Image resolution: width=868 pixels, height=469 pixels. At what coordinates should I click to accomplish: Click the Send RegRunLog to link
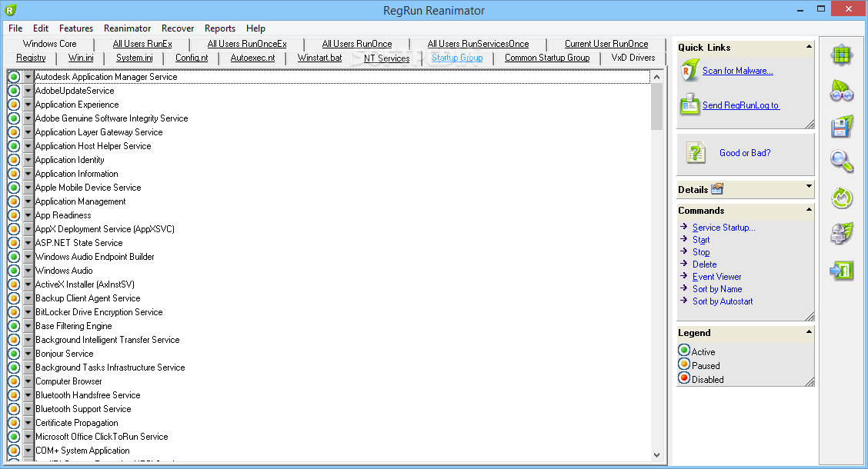click(741, 105)
